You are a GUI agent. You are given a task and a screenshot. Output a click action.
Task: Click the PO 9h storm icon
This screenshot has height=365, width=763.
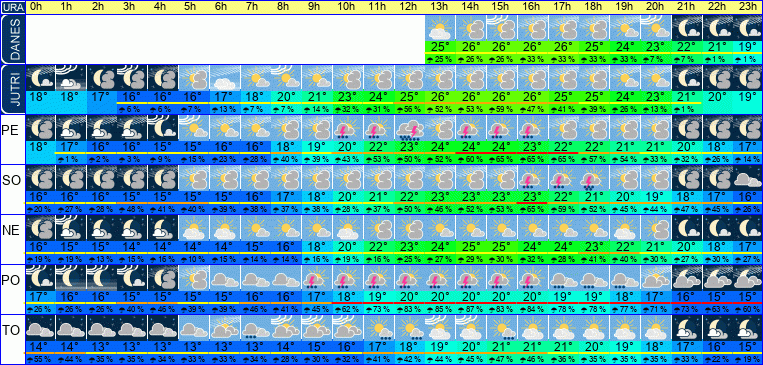(x=317, y=278)
